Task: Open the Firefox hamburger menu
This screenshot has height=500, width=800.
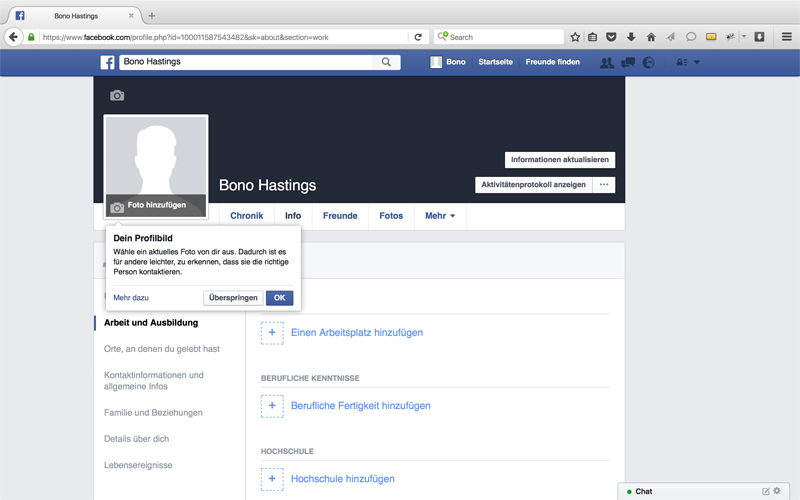Action: (x=787, y=37)
